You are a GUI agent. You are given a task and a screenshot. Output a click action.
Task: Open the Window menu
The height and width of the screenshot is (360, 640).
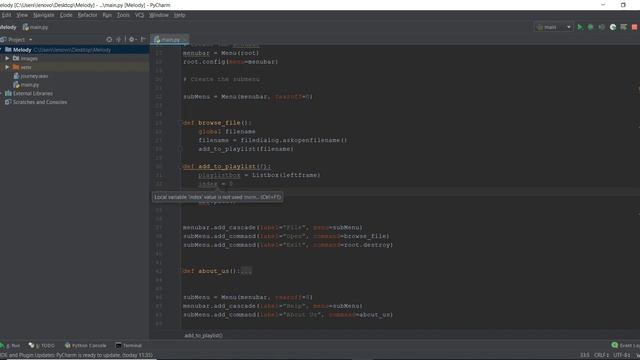[159, 15]
